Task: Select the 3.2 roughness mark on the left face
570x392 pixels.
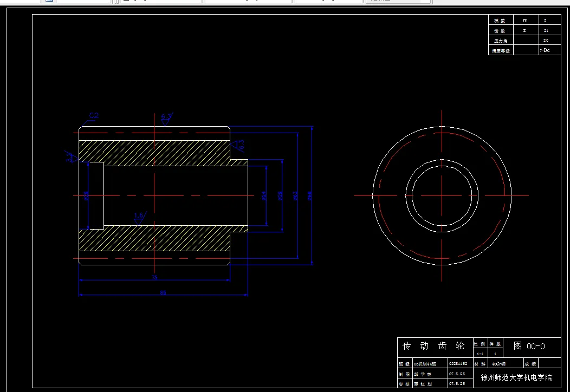Action: point(70,157)
